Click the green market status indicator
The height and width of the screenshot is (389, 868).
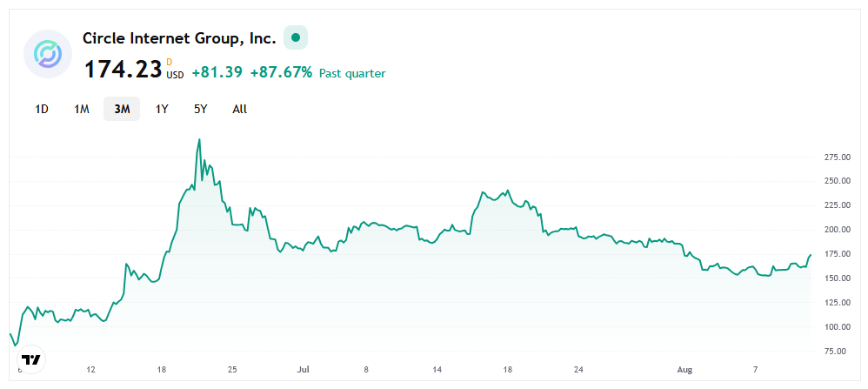tap(296, 38)
